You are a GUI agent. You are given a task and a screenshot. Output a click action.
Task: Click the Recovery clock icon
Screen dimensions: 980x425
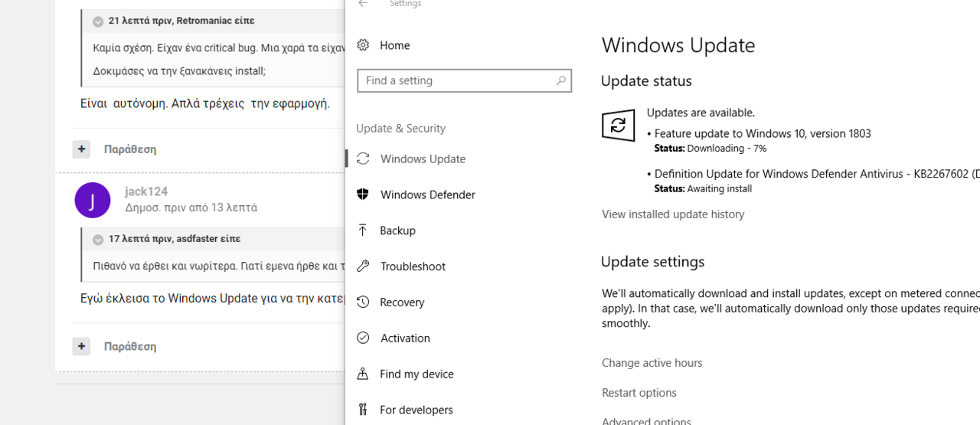363,302
